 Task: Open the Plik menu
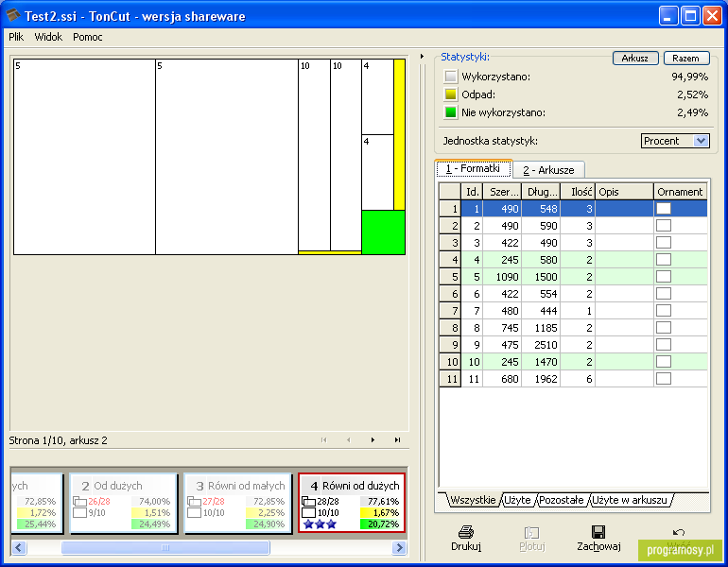(x=16, y=37)
